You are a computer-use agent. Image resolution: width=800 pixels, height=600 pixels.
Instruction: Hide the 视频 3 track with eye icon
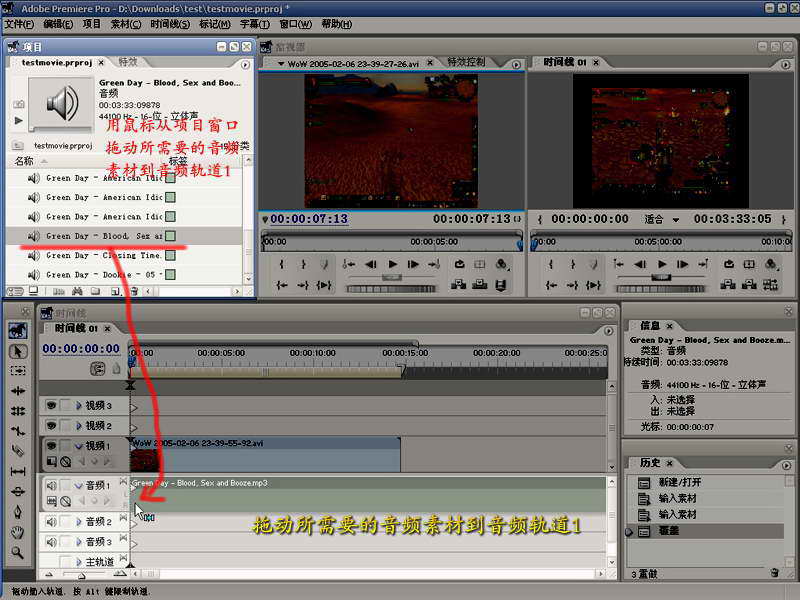(x=51, y=405)
